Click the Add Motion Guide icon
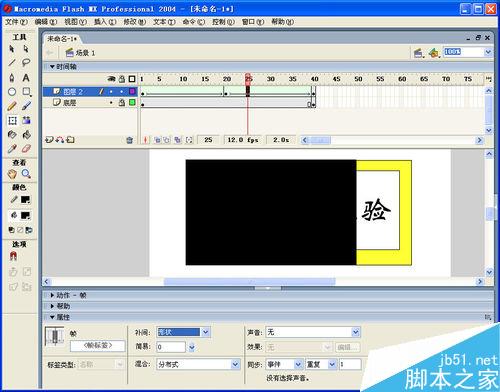This screenshot has height=392, width=500. tap(60, 140)
